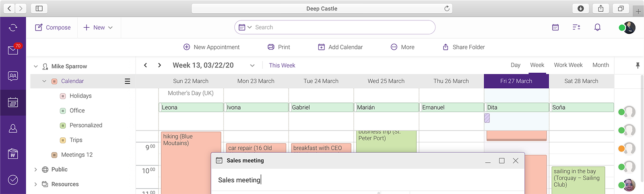Open the week picker dropdown arrow
This screenshot has height=194, width=644.
(x=252, y=65)
